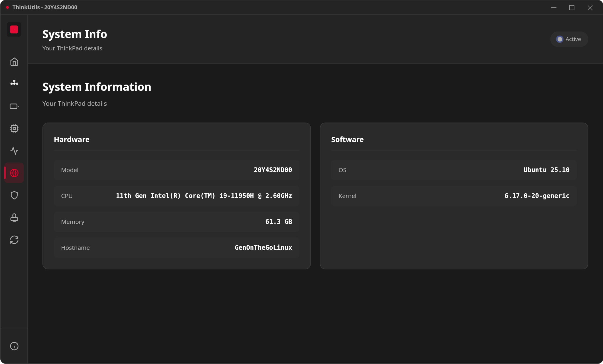This screenshot has height=364, width=603.
Task: Open the battery settings via sidebar icon
Action: [x=14, y=106]
